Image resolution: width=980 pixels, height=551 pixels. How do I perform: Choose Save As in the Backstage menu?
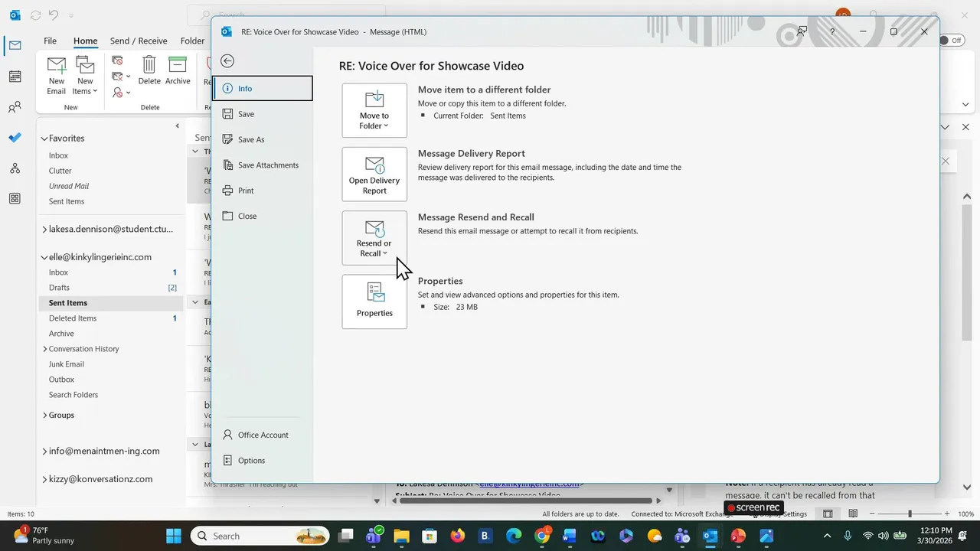[x=263, y=139]
